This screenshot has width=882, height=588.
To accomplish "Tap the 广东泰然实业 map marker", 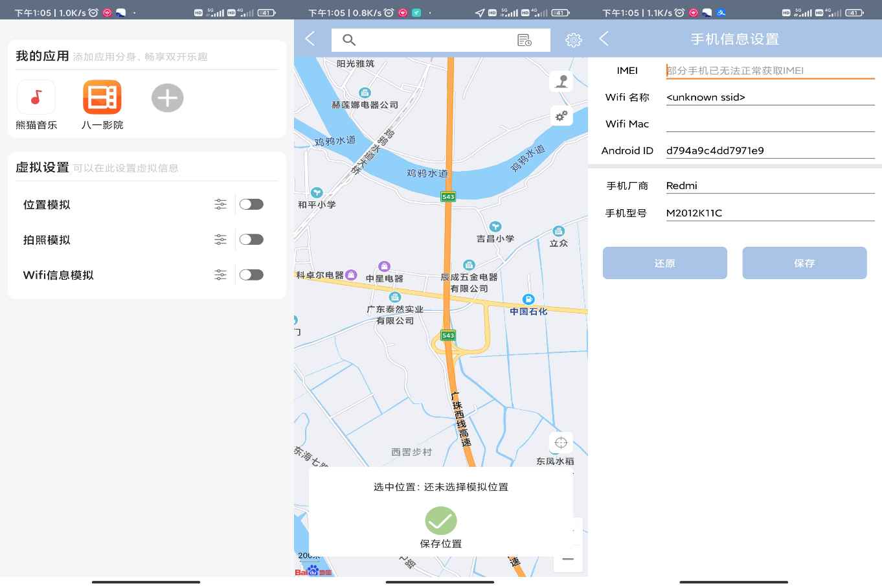I will click(394, 298).
